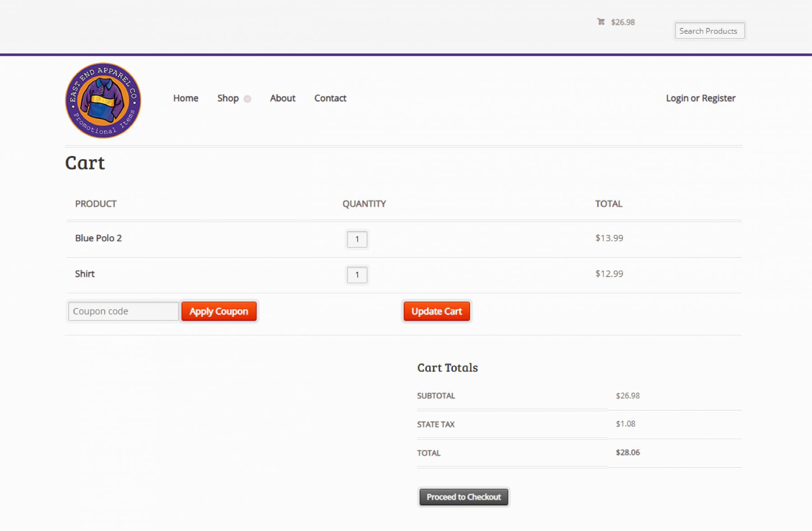Open the Blue Polo 2 product link
This screenshot has width=812, height=531.
pos(98,238)
